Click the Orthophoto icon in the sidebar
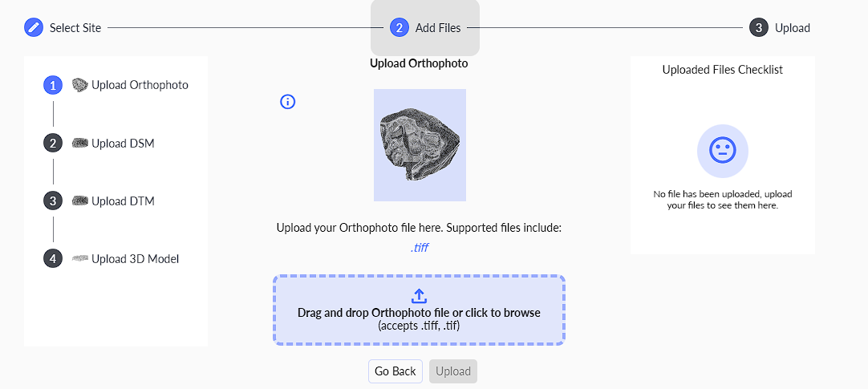868x389 pixels. tap(79, 84)
